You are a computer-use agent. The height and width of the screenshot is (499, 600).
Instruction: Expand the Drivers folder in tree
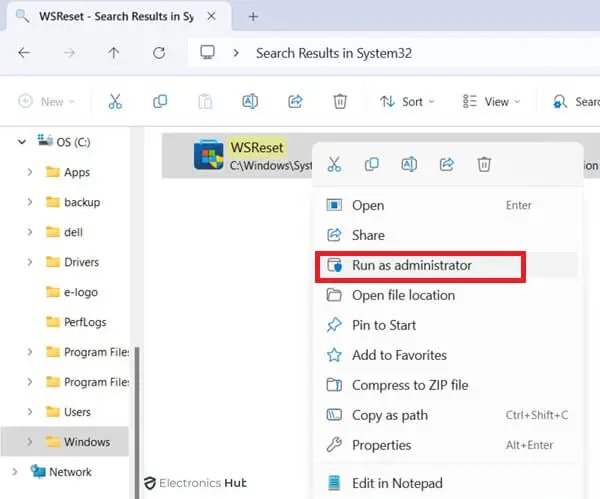tap(30, 262)
